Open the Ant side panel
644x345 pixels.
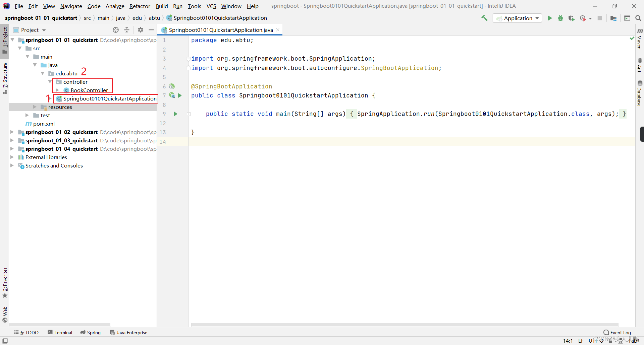[x=639, y=65]
